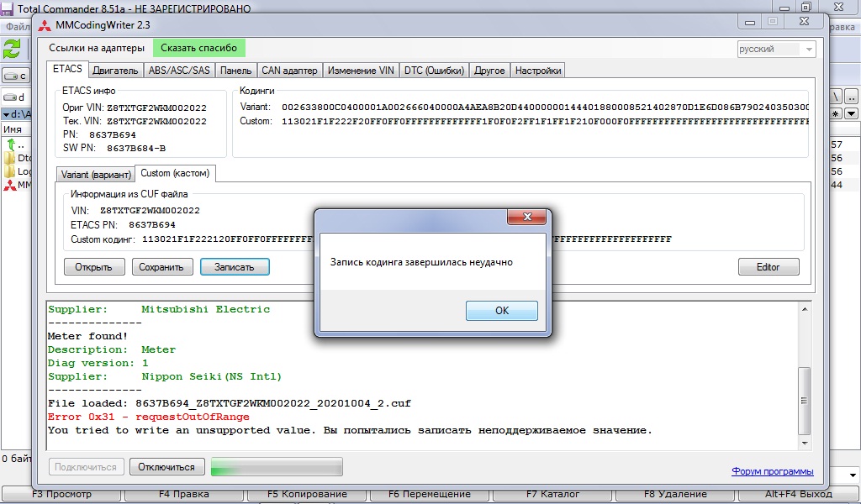This screenshot has height=504, width=861.
Task: Switch to the DTC (Ошибки) tab
Action: click(x=435, y=71)
